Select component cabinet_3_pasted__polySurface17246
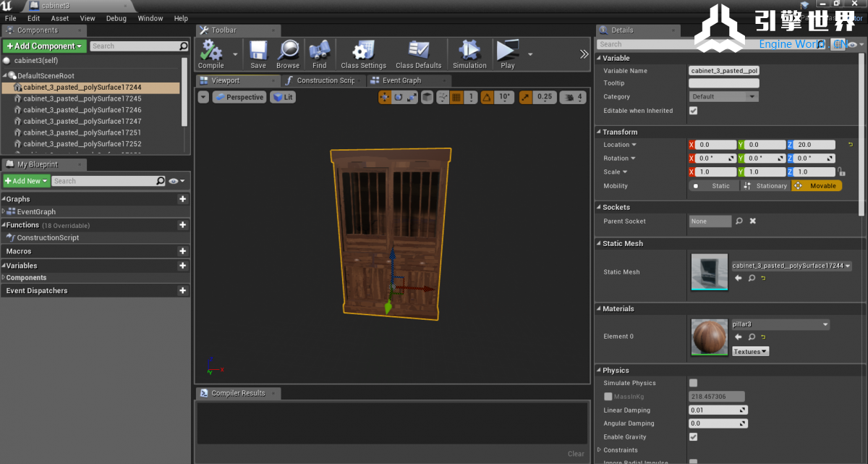The image size is (868, 464). [82, 110]
